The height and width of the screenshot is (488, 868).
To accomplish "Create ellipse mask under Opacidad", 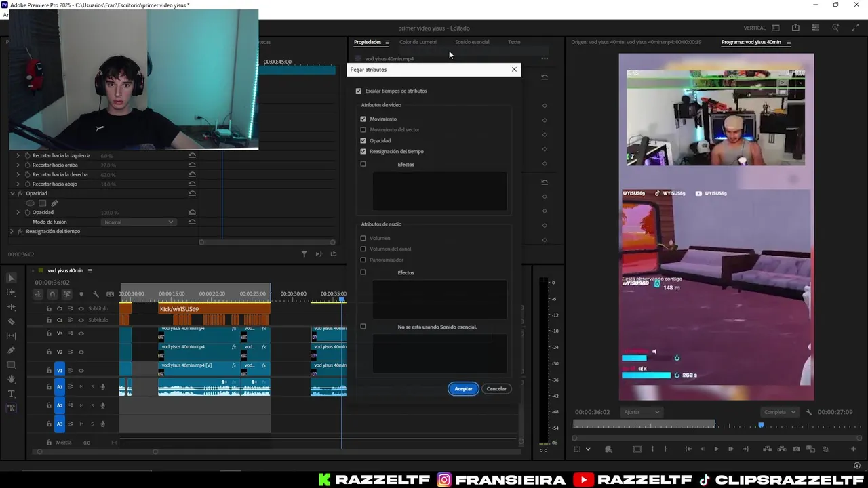I will tap(30, 203).
